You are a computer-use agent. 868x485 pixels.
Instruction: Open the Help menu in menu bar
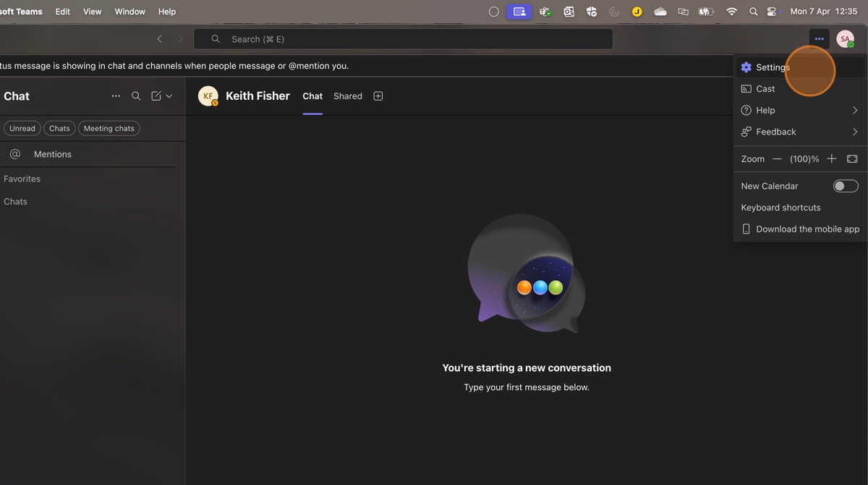(167, 12)
